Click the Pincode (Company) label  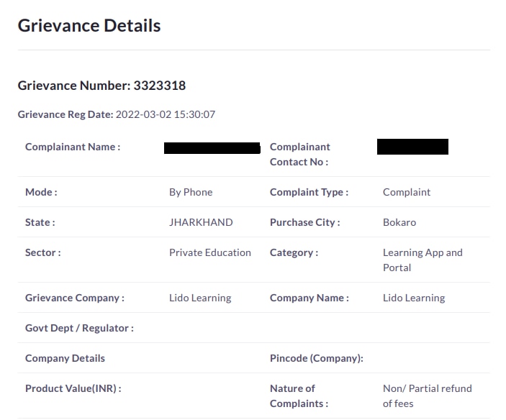click(316, 358)
